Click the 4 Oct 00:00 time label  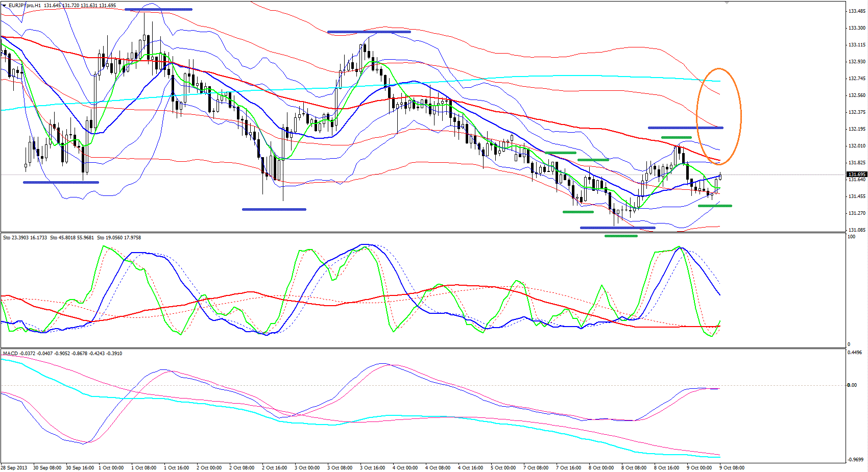coord(405,468)
